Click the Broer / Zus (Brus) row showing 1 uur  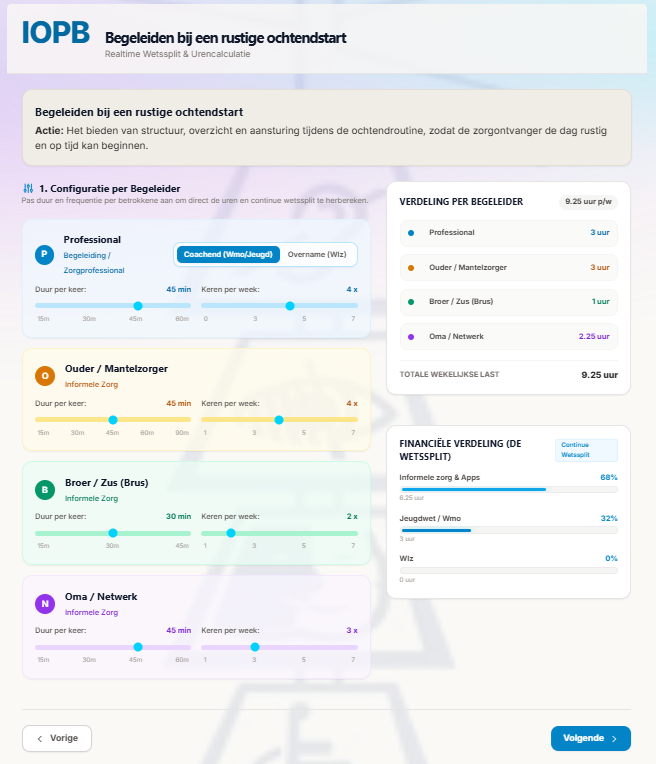click(x=508, y=302)
